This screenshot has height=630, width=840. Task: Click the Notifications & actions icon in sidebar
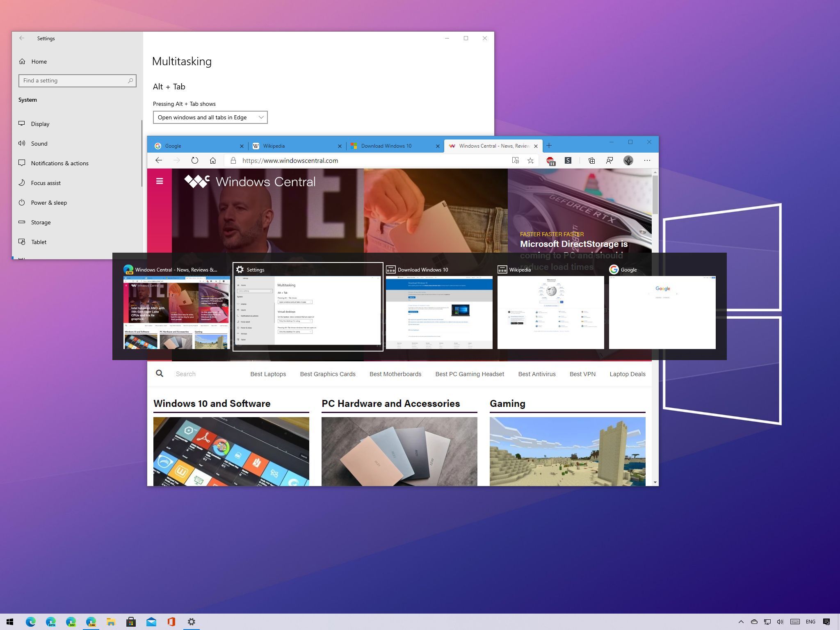pos(22,162)
